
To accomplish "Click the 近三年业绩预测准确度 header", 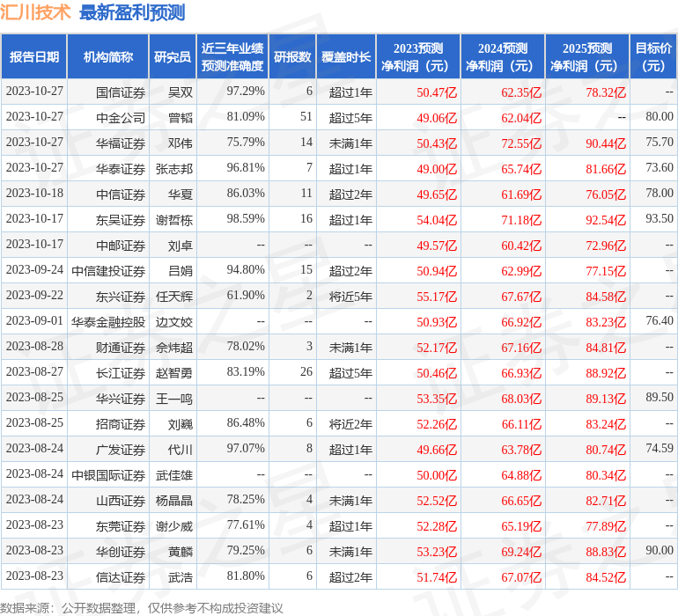I will pyautogui.click(x=232, y=56).
